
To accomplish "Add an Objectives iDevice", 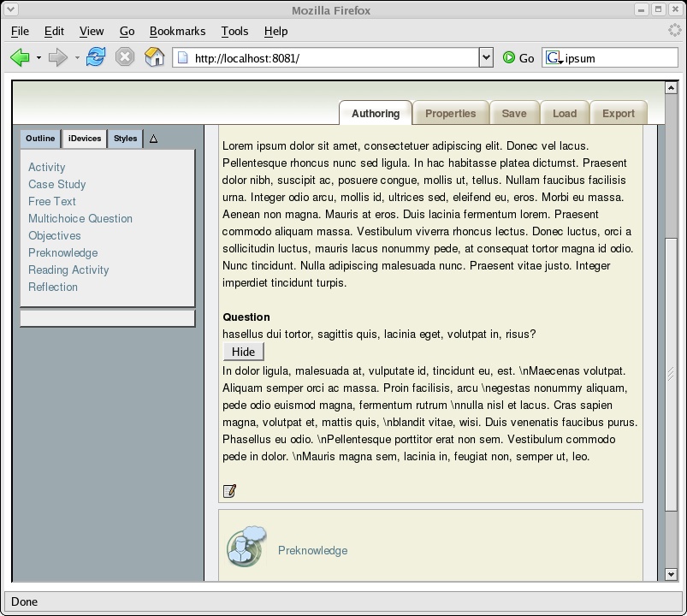I will [55, 235].
